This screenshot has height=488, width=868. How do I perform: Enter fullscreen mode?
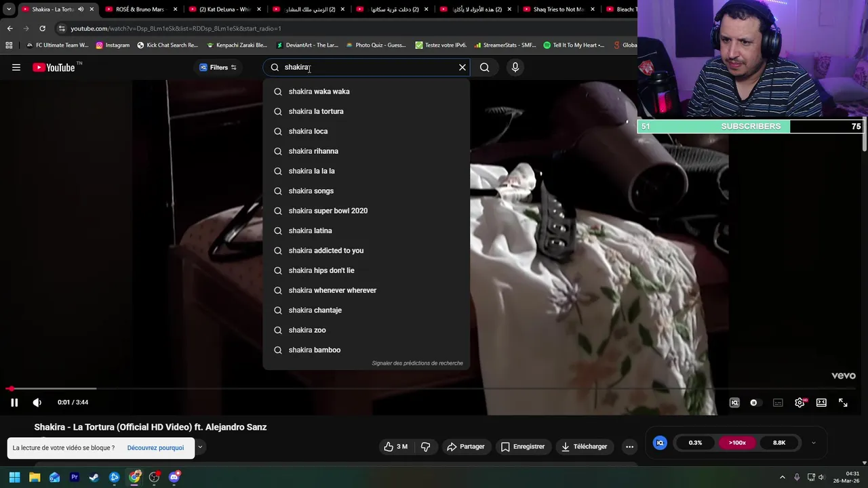tap(843, 403)
